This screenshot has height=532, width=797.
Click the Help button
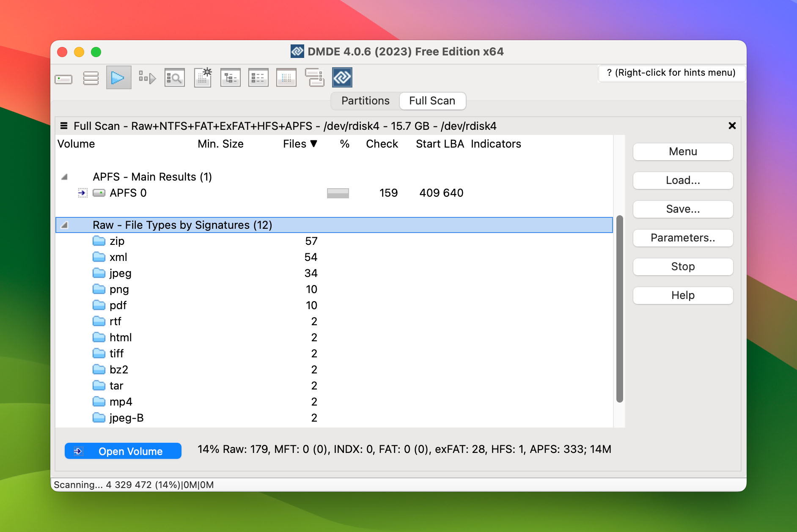683,295
